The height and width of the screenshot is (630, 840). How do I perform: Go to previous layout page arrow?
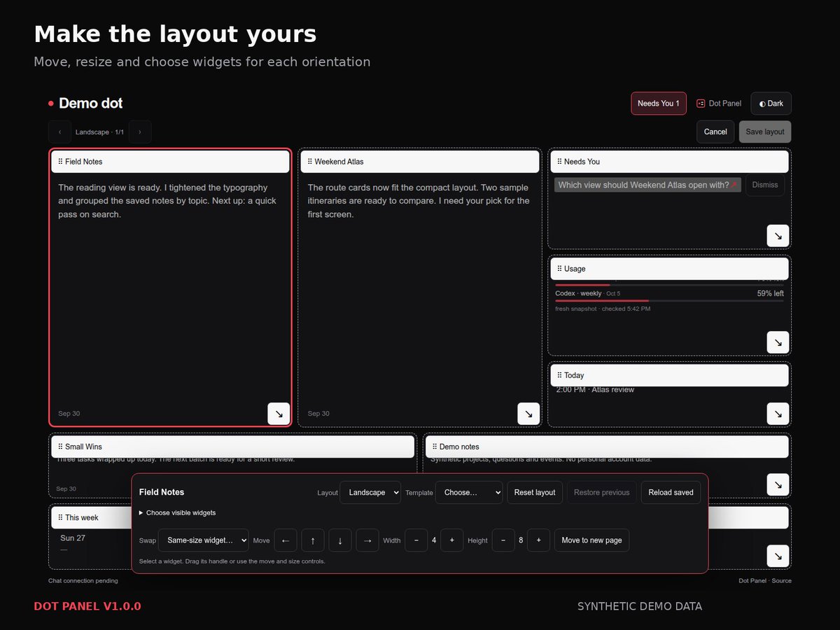(59, 132)
